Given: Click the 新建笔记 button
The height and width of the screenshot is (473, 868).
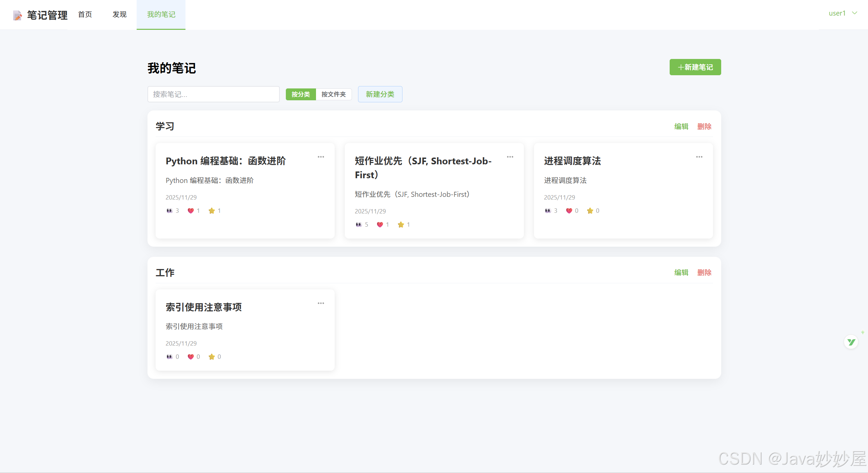Looking at the screenshot, I should pyautogui.click(x=695, y=67).
